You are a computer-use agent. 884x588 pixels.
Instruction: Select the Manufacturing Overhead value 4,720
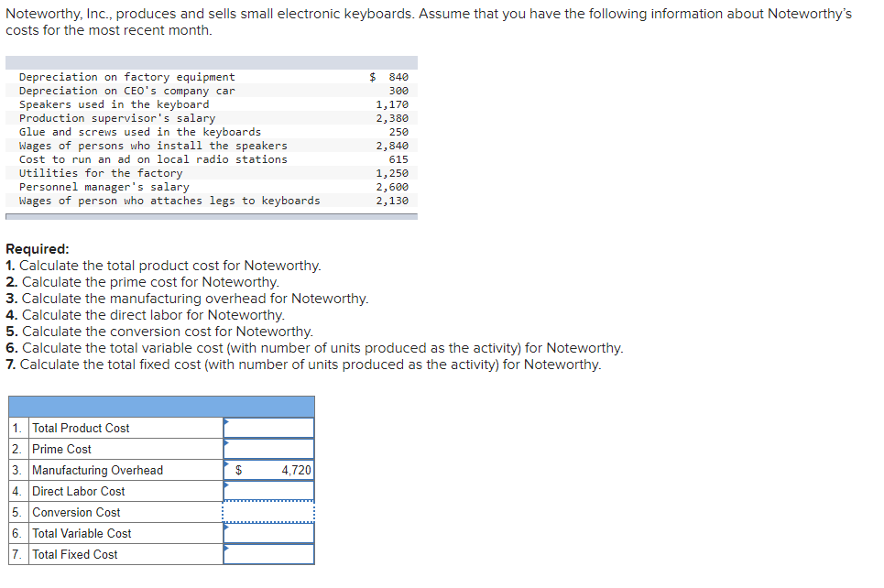[x=296, y=470]
